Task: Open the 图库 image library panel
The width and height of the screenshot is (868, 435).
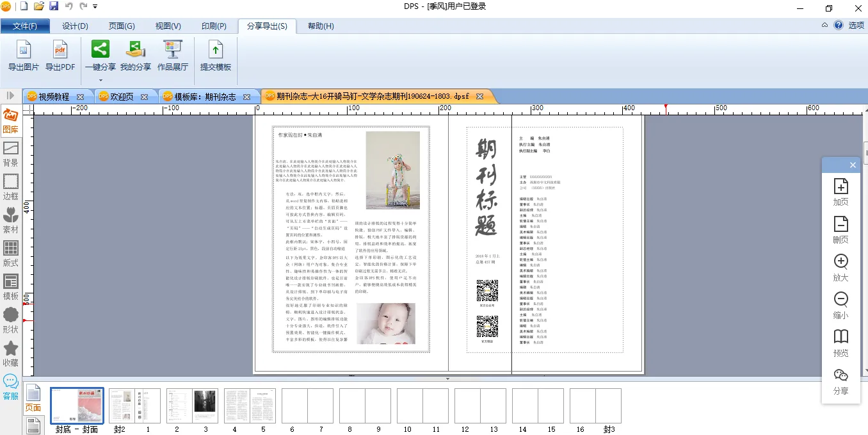Action: pyautogui.click(x=11, y=121)
